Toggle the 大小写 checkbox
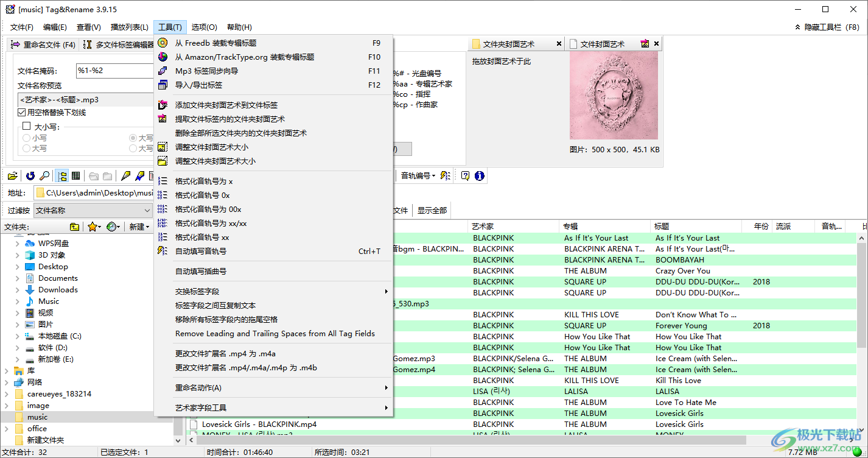This screenshot has height=458, width=868. click(26, 126)
